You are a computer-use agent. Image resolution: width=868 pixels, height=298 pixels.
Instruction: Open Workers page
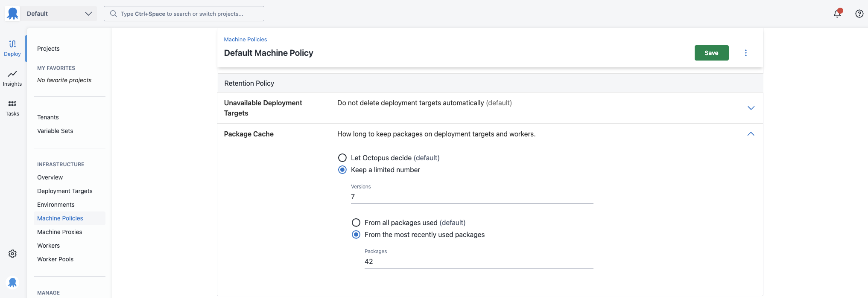coord(49,246)
